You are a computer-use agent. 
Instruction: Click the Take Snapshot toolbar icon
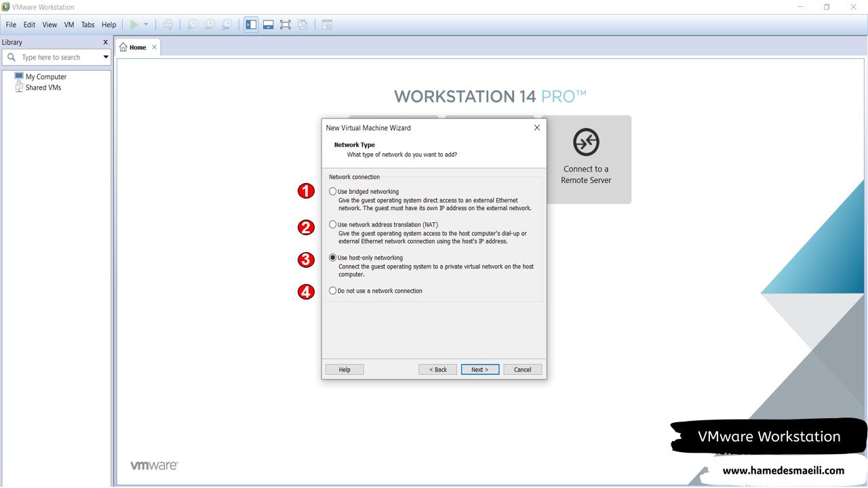click(x=193, y=24)
